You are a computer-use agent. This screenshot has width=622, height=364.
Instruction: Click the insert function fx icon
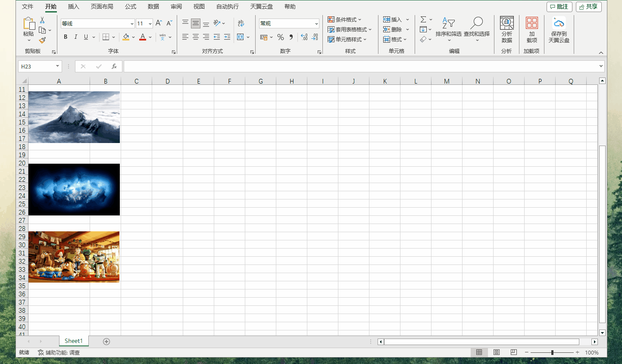pyautogui.click(x=114, y=66)
